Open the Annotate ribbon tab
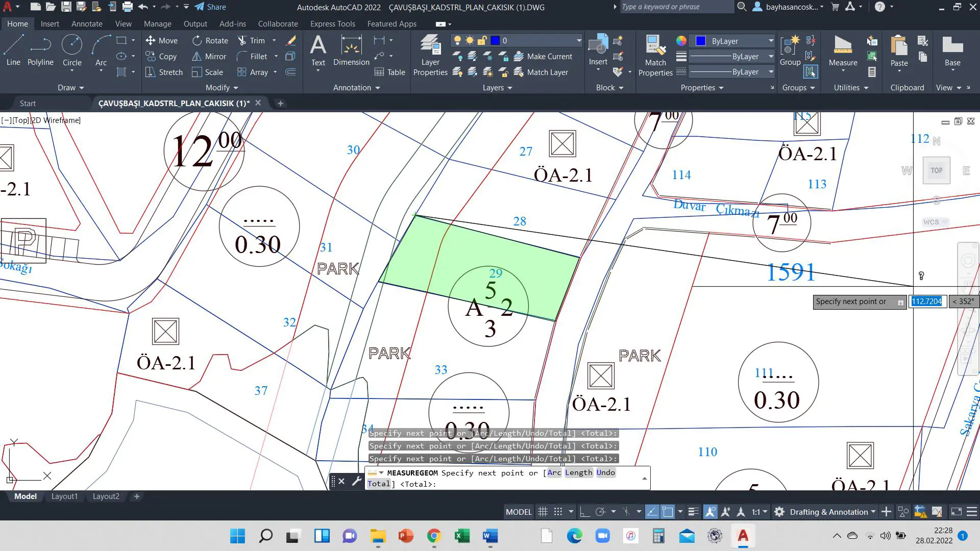 click(87, 24)
